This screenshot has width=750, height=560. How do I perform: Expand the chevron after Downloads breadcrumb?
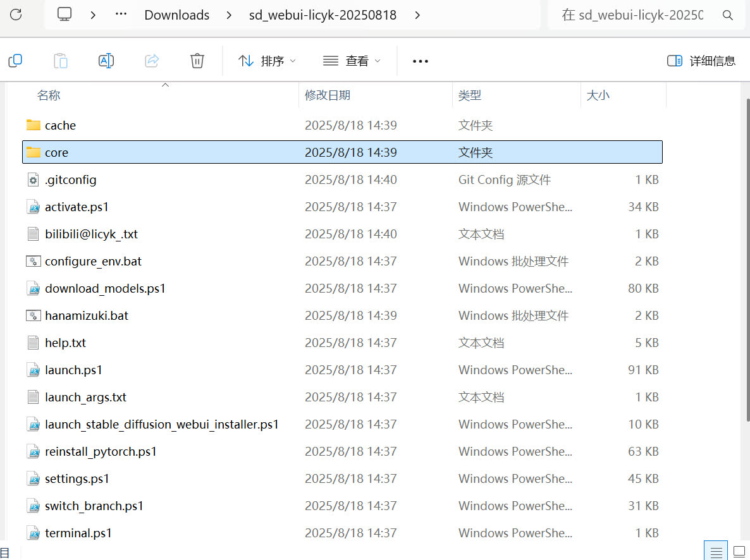point(229,15)
